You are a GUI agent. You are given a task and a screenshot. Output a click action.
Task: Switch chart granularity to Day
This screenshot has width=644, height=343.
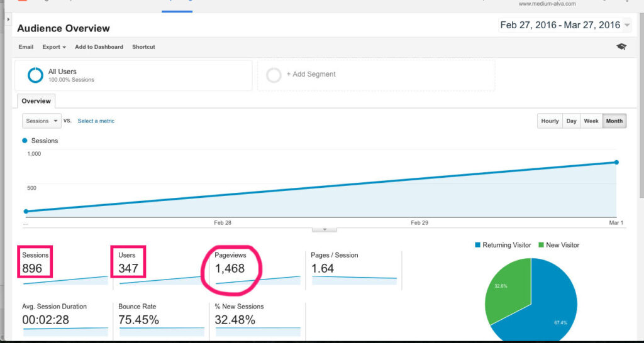[571, 121]
